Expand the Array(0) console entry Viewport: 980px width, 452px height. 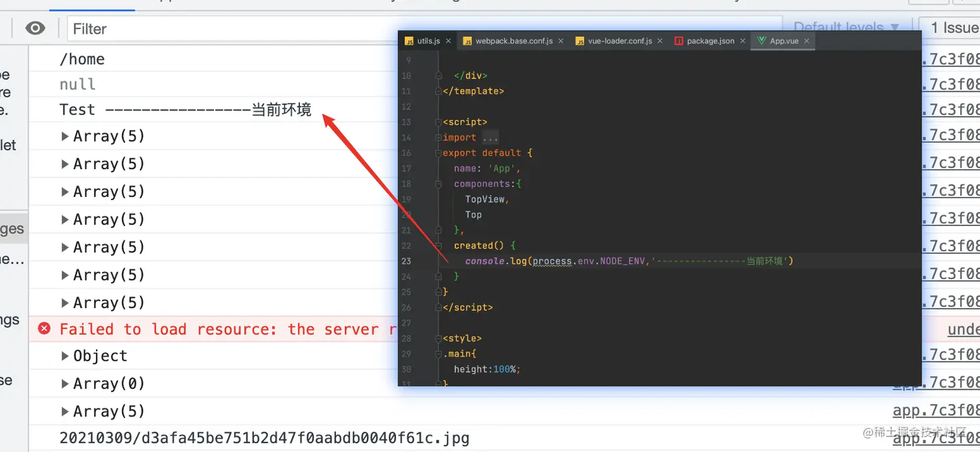click(x=65, y=383)
